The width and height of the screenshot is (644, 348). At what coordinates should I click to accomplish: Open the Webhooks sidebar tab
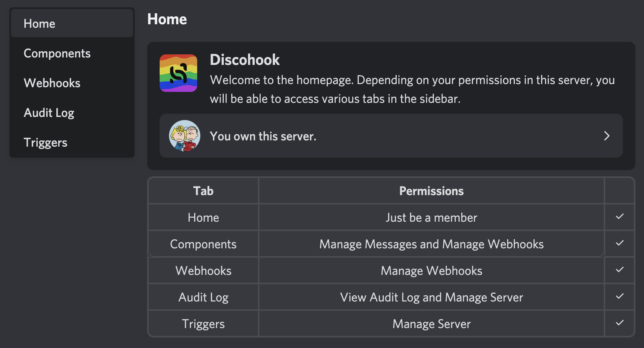72,83
